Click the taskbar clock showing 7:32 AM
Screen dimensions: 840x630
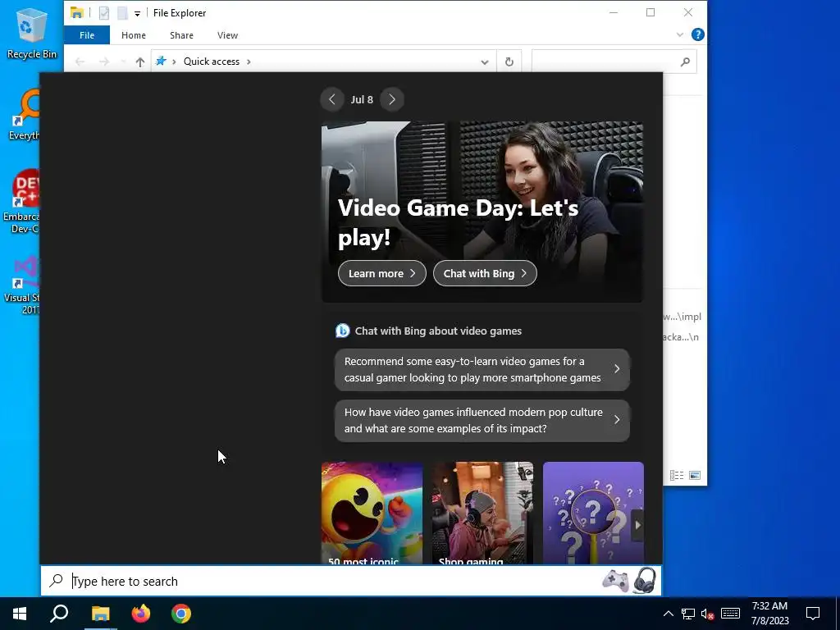pyautogui.click(x=769, y=614)
